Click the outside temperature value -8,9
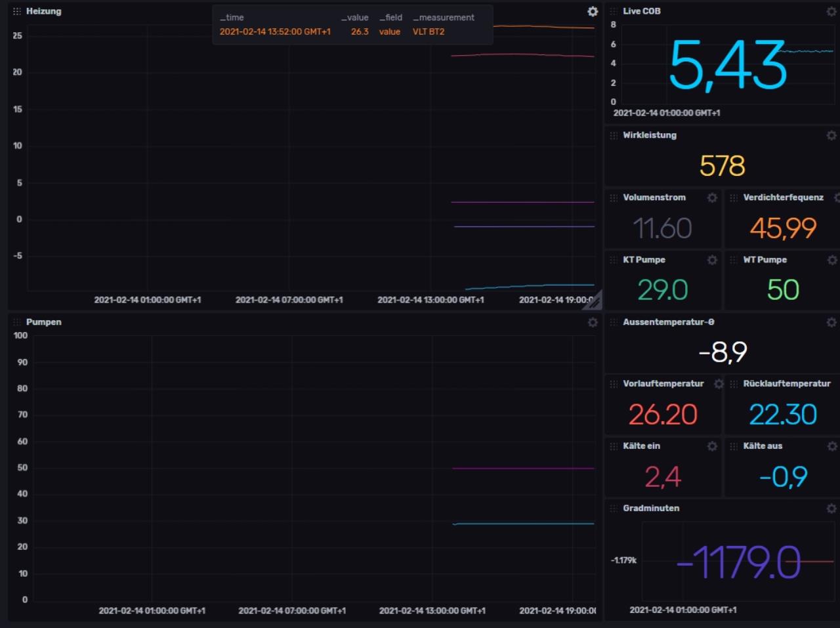 (x=723, y=352)
